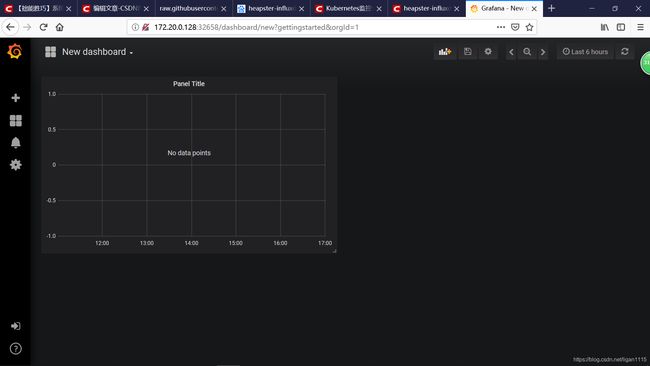Click the 12:00 x-axis label

pyautogui.click(x=102, y=243)
